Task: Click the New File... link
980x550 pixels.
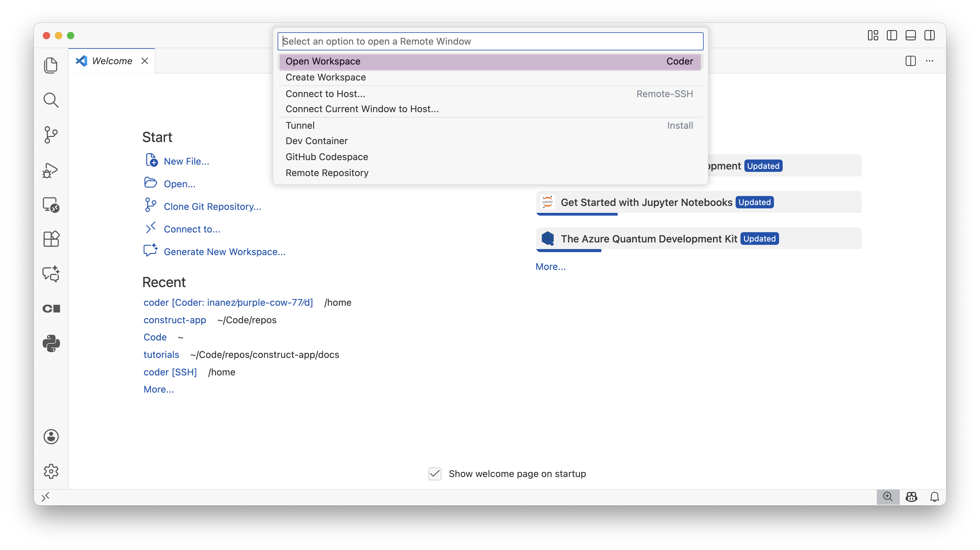Action: [x=186, y=161]
